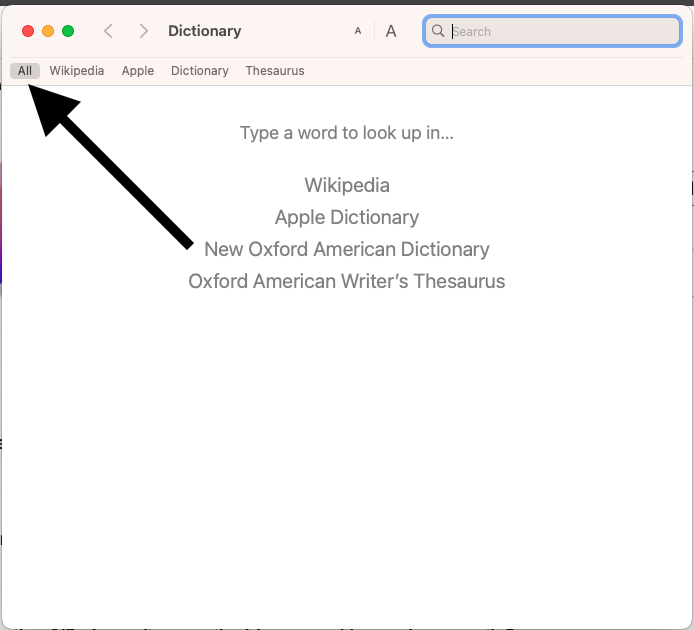Open the Thesaurus source tab
Screen dimensions: 694x630
coord(275,71)
